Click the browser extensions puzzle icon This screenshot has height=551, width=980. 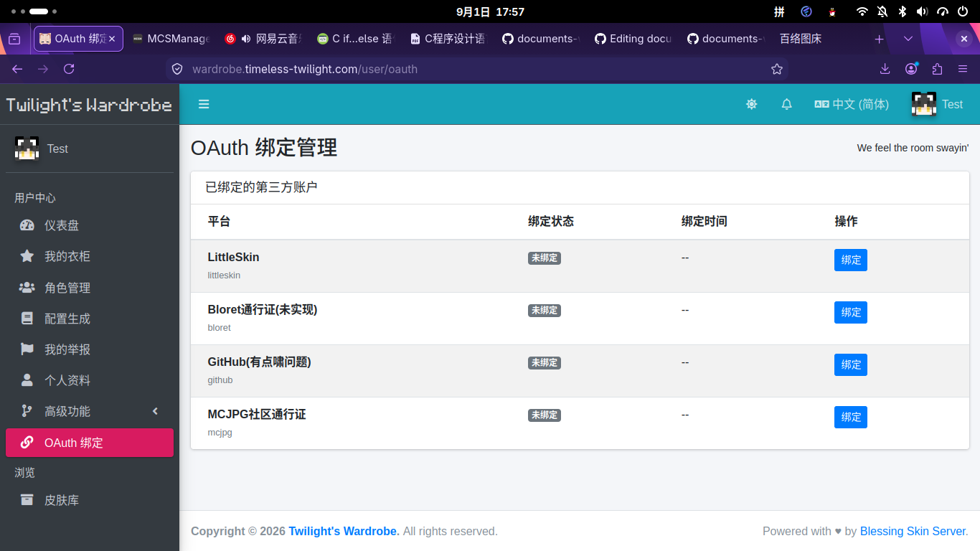pyautogui.click(x=937, y=69)
